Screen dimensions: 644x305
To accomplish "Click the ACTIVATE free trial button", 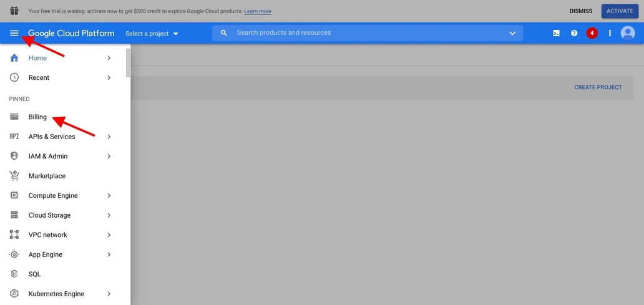I will point(620,11).
